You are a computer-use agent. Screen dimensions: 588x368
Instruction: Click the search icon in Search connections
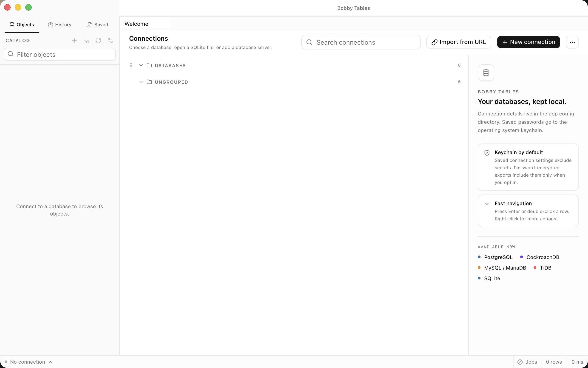pyautogui.click(x=309, y=42)
